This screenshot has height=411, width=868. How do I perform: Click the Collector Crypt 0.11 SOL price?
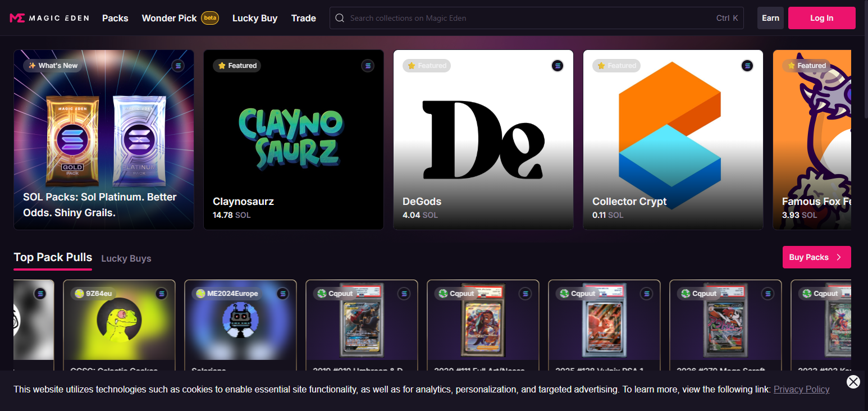(608, 215)
